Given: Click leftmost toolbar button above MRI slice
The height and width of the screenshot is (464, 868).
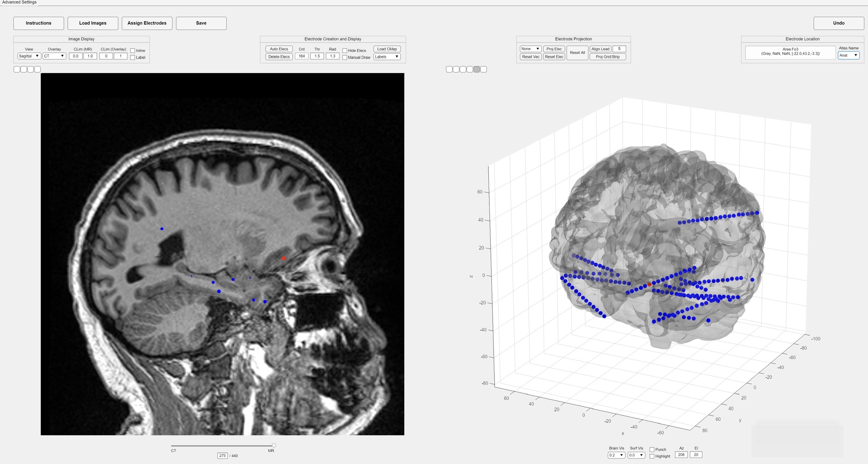Looking at the screenshot, I should click(16, 70).
